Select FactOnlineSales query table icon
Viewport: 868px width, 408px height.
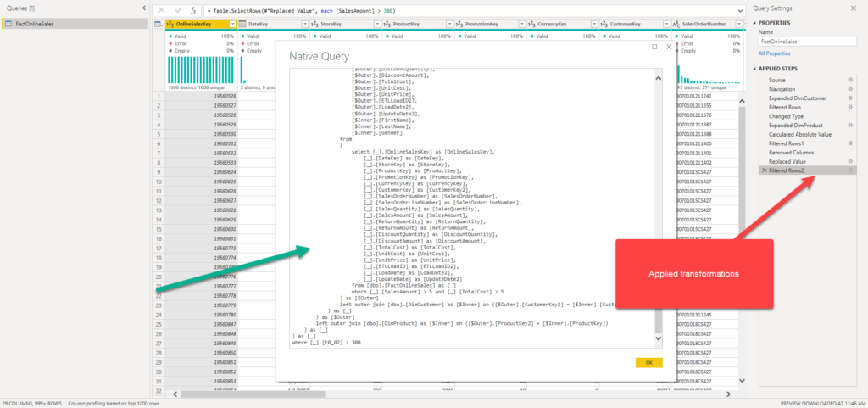click(8, 24)
